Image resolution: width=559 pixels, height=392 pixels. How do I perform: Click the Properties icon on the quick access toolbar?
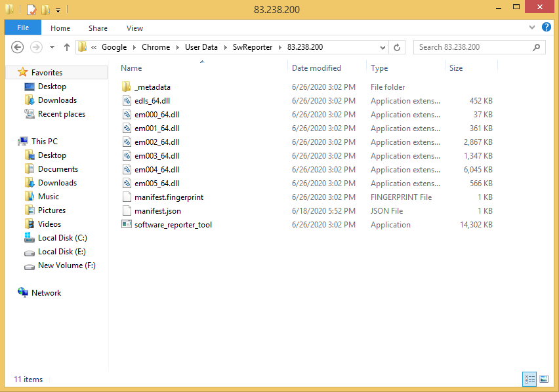click(31, 10)
